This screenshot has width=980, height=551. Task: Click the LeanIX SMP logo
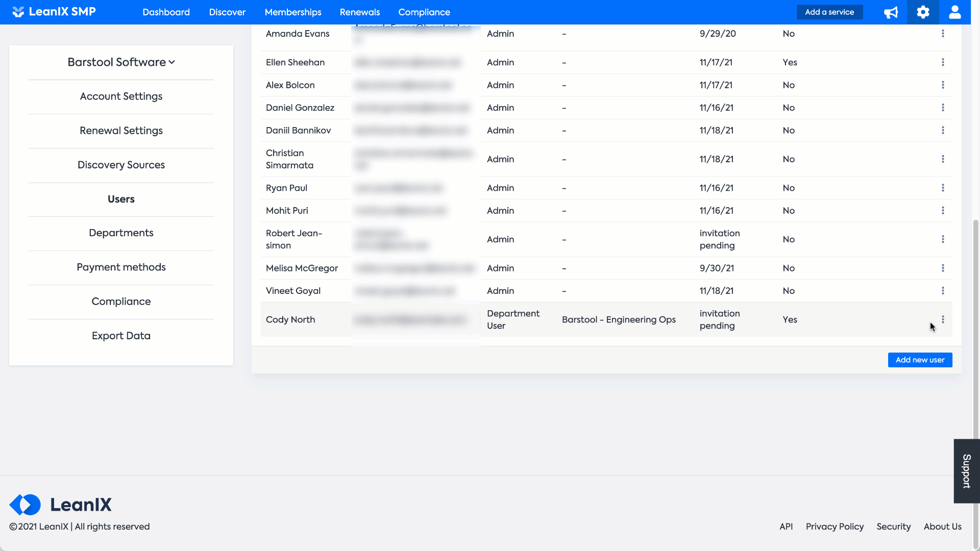point(54,12)
